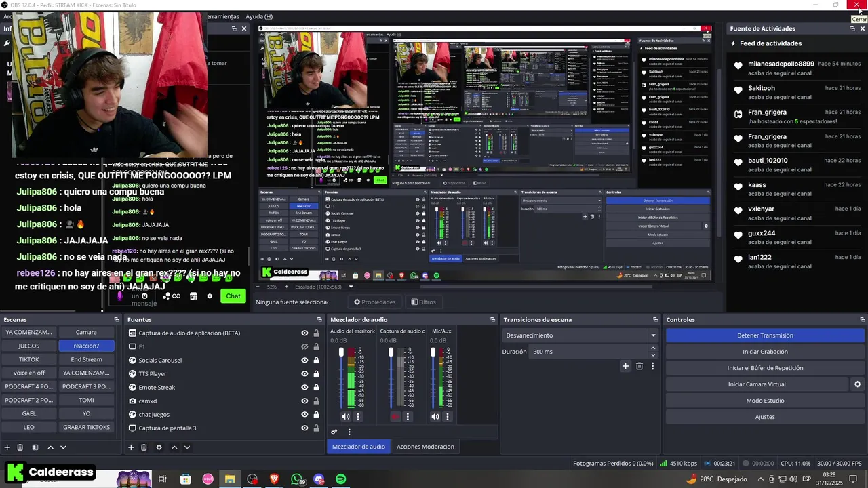This screenshot has width=868, height=488.
Task: Open the Ayuda menu
Action: click(259, 16)
